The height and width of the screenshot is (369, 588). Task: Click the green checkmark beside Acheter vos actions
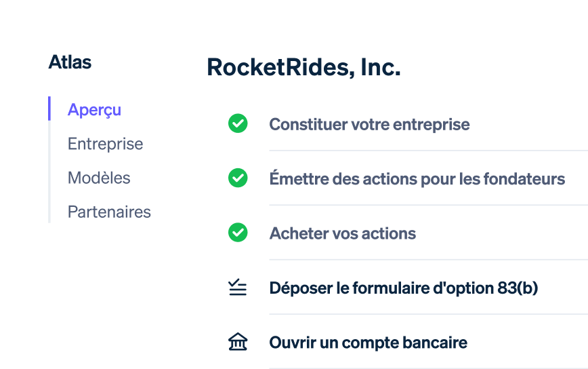coord(238,233)
